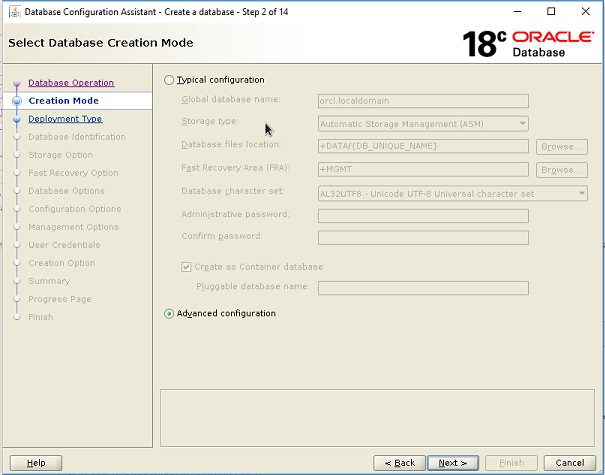Minimize the Database Configuration Assistant window
This screenshot has width=605, height=475.
[517, 11]
